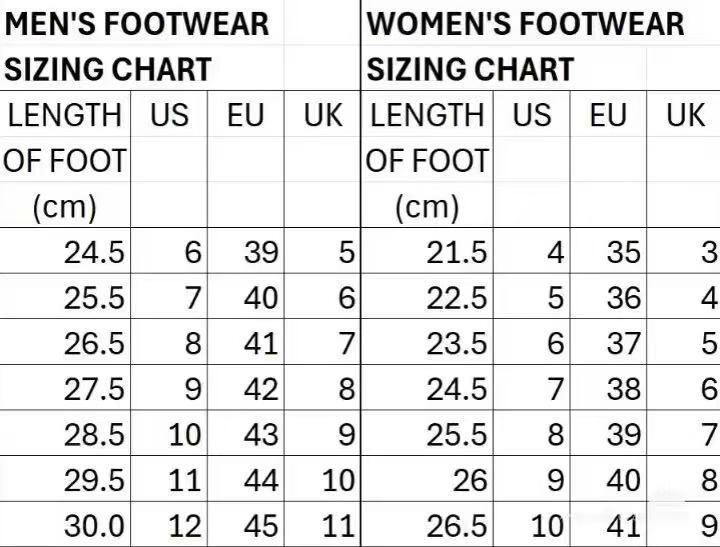The width and height of the screenshot is (720, 547).
Task: Click the women's Length of Foot header
Action: point(427,160)
